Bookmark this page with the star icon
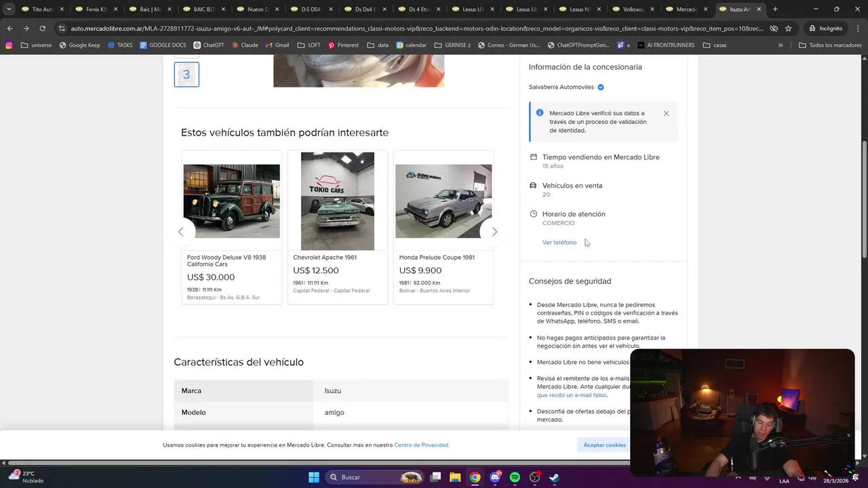The image size is (868, 488). (x=788, y=28)
